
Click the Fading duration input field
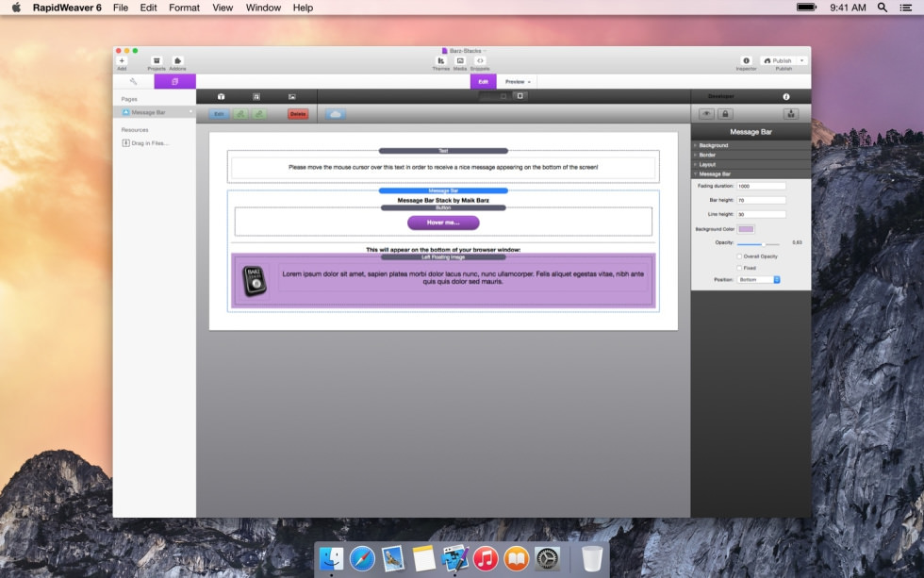(761, 186)
